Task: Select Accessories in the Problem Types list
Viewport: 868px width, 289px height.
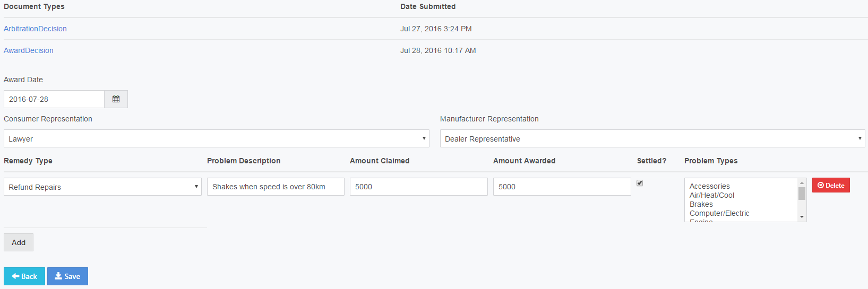Action: pos(709,186)
